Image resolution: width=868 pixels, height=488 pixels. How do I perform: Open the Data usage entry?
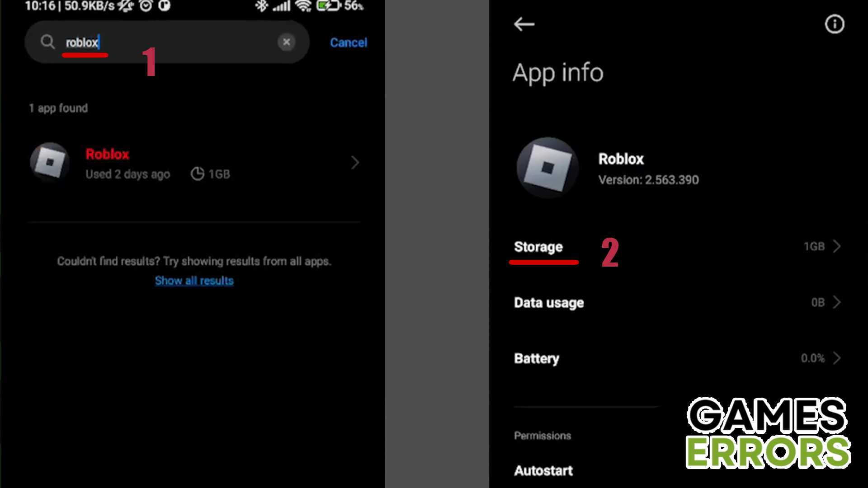click(x=677, y=302)
